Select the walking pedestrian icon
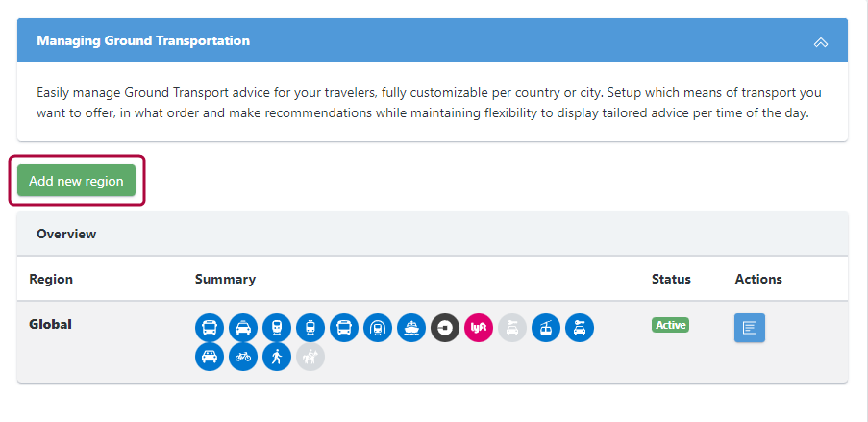 click(277, 357)
